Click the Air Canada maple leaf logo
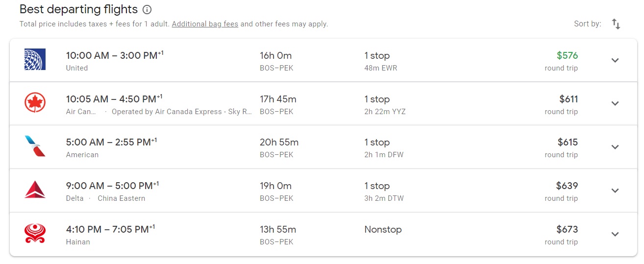644x264 pixels. (x=35, y=103)
